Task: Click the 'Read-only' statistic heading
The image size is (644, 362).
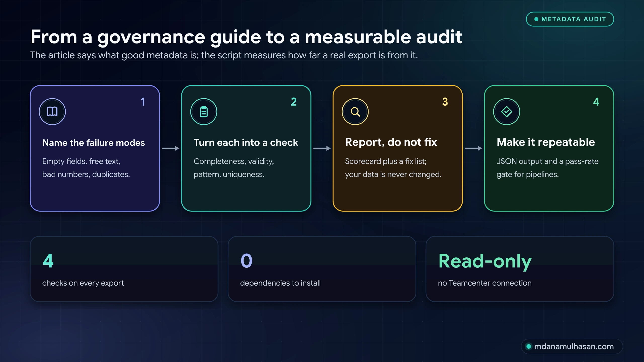Action: point(485,262)
